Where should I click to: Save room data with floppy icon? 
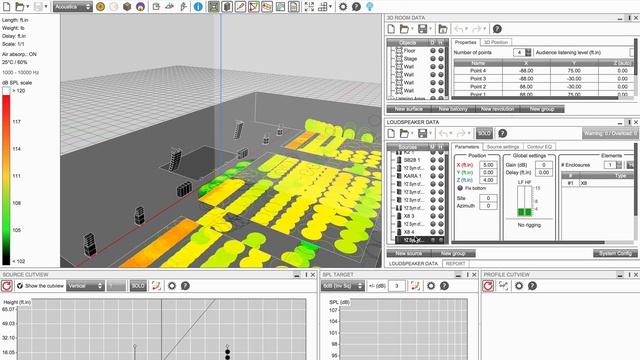422,29
